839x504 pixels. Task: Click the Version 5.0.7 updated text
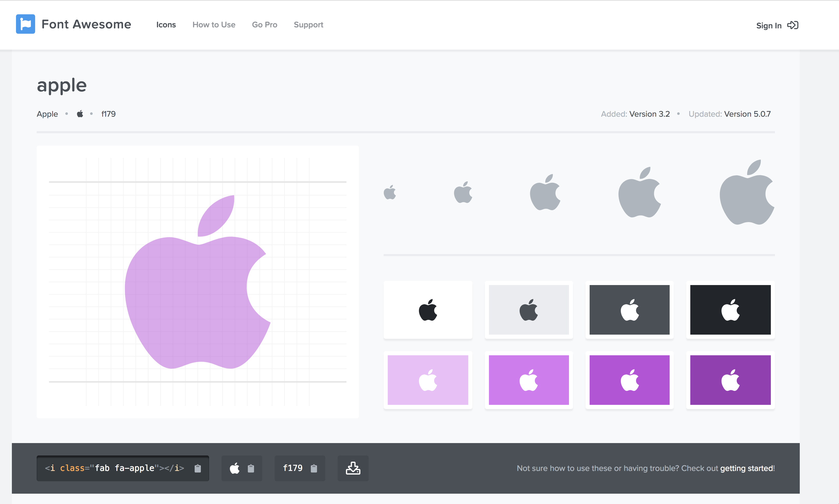(747, 114)
